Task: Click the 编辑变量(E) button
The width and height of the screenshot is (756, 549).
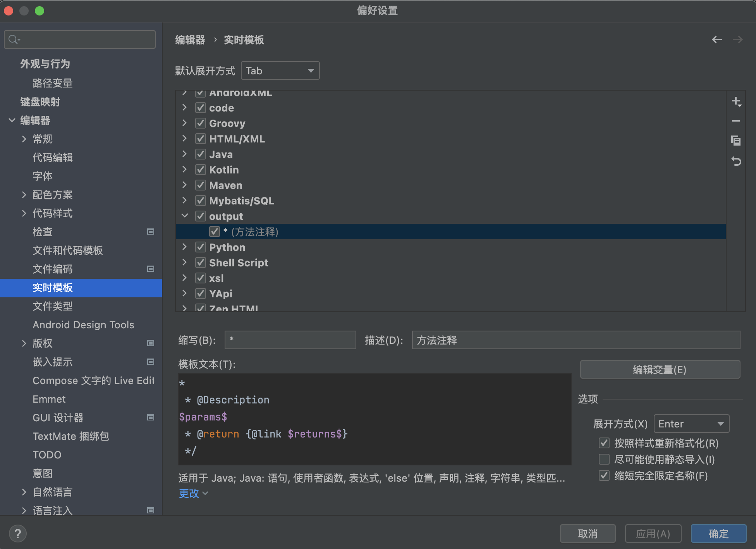Action: [660, 369]
